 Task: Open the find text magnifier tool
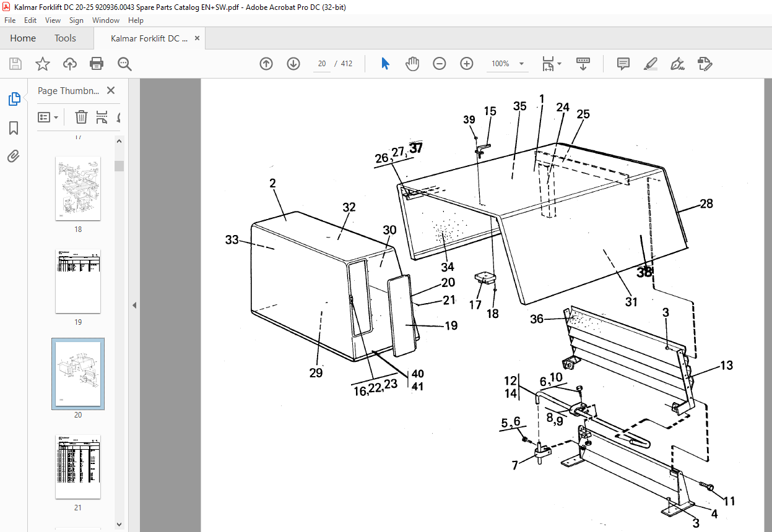click(x=124, y=64)
